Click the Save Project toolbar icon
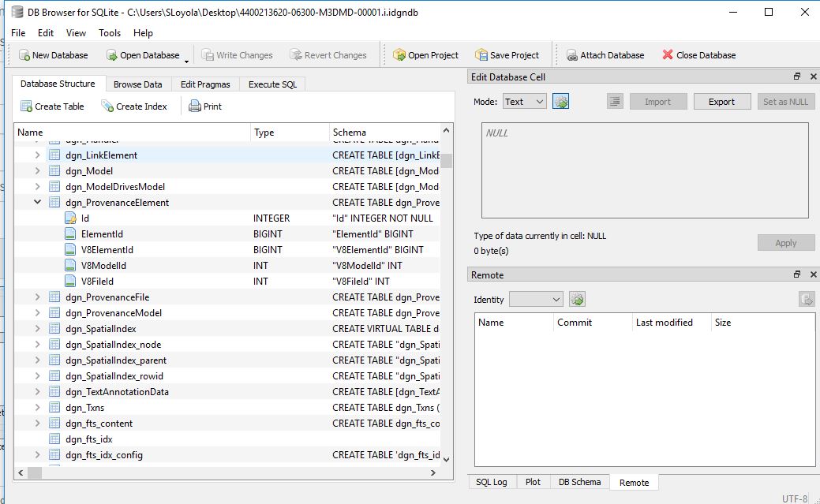Viewport: 820px width, 504px height. 481,55
